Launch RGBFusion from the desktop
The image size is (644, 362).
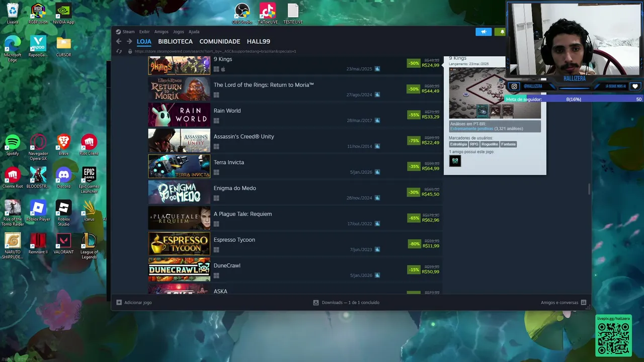[38, 14]
